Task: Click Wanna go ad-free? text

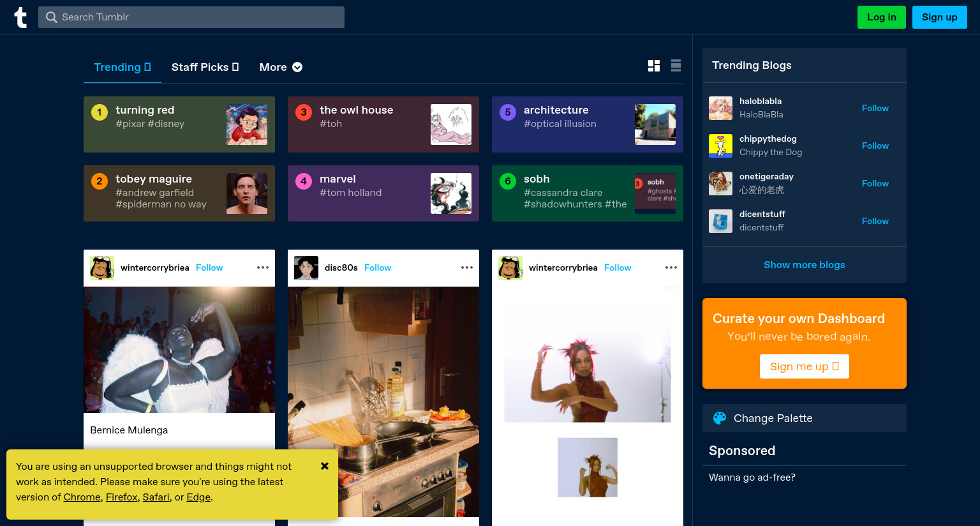Action: pyautogui.click(x=752, y=477)
